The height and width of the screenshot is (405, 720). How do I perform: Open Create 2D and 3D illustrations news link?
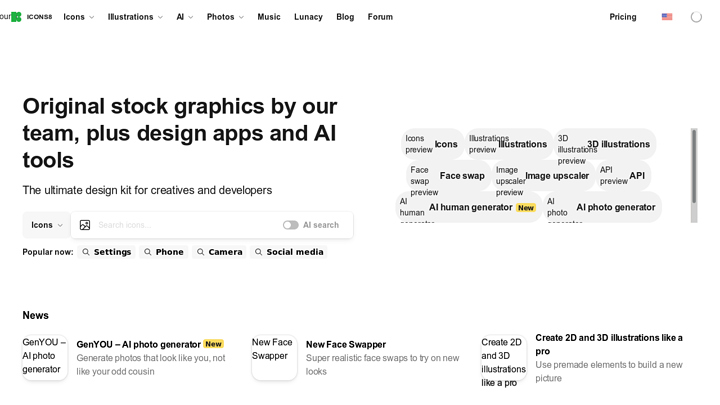[x=609, y=344]
